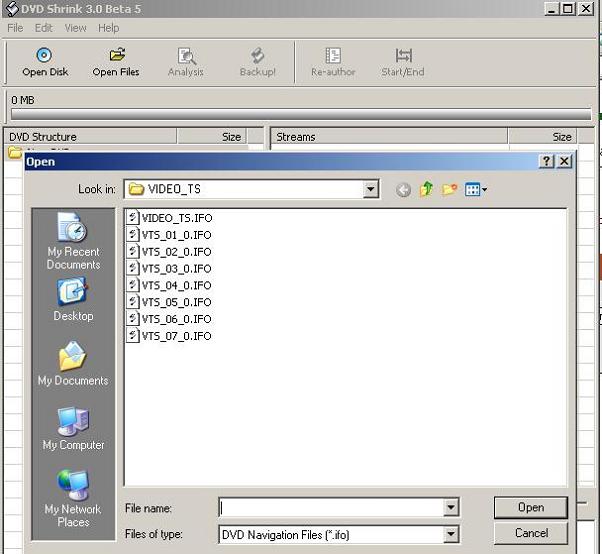Select the VTS_01_0.IFO file icon

point(132,235)
